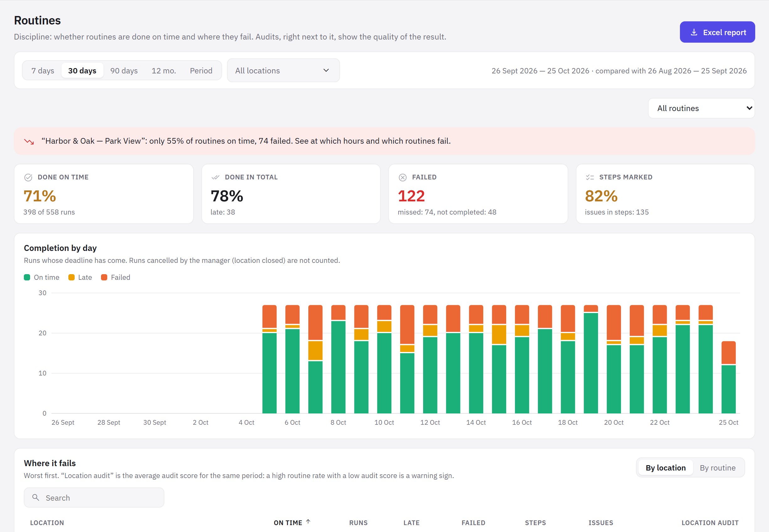This screenshot has height=532, width=769.
Task: Sort table by Steps column
Action: (535, 523)
